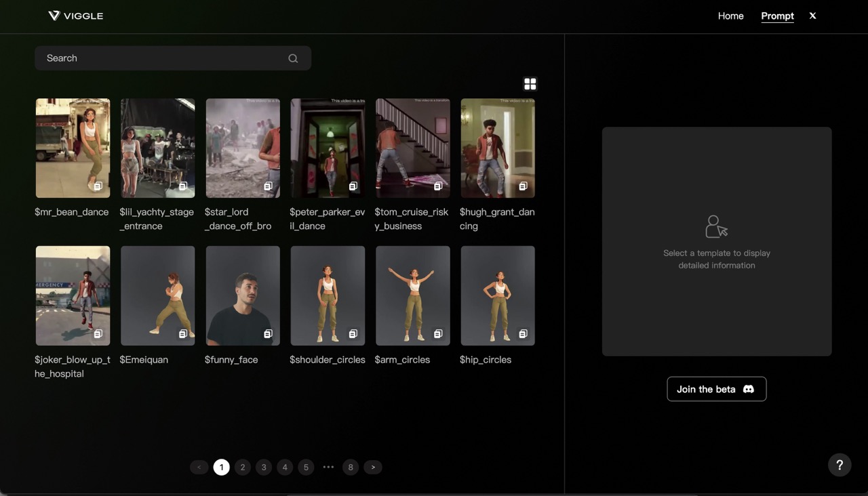Click the grid layout icon above the templates
Viewport: 868px width, 496px height.
[x=530, y=83]
